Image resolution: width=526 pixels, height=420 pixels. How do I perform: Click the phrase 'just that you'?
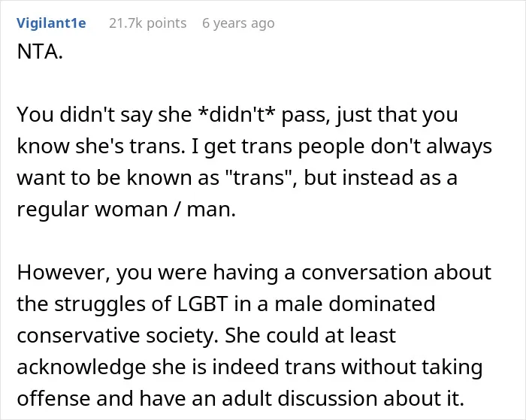398,115
